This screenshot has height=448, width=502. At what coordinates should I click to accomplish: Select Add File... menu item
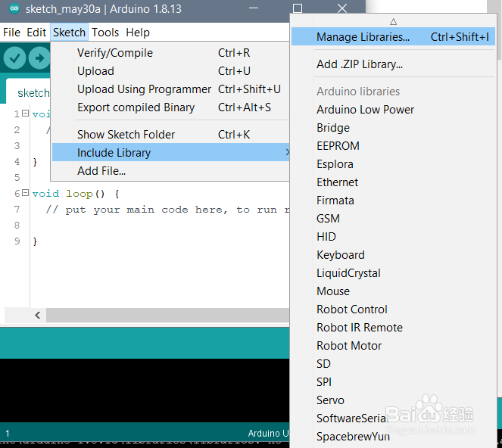pos(170,171)
